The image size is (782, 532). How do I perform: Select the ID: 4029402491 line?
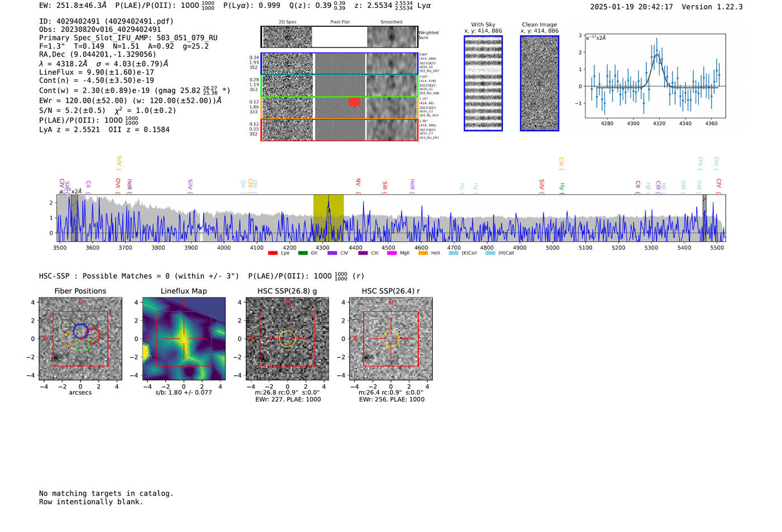coord(106,21)
